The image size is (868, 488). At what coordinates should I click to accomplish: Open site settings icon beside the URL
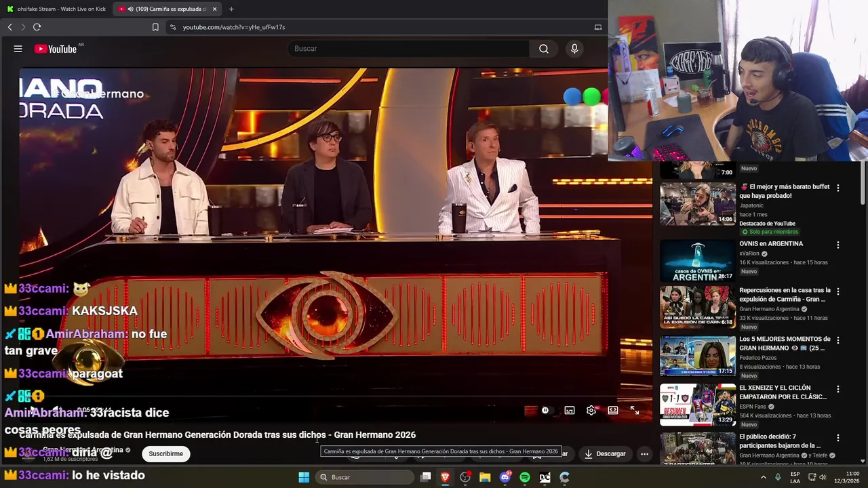click(173, 27)
